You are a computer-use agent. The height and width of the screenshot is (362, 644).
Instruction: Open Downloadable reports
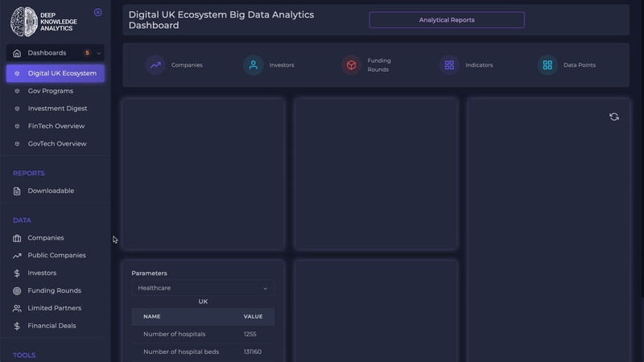[x=51, y=191]
